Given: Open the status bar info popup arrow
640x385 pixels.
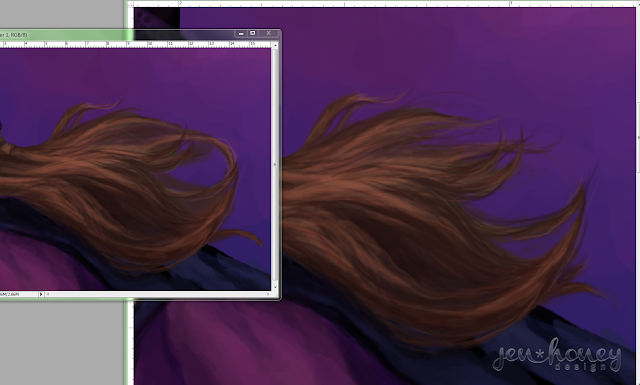Looking at the screenshot, I should coord(41,294).
